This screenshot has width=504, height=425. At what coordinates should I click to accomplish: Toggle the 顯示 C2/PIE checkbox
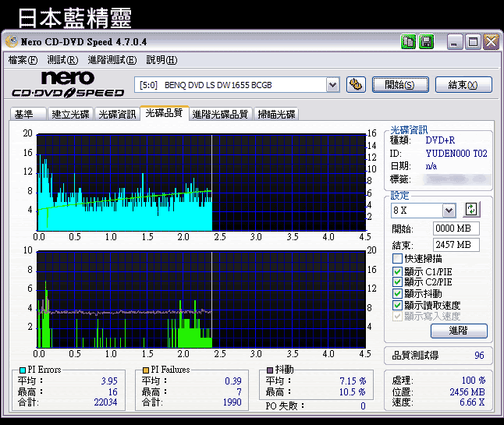tap(397, 282)
